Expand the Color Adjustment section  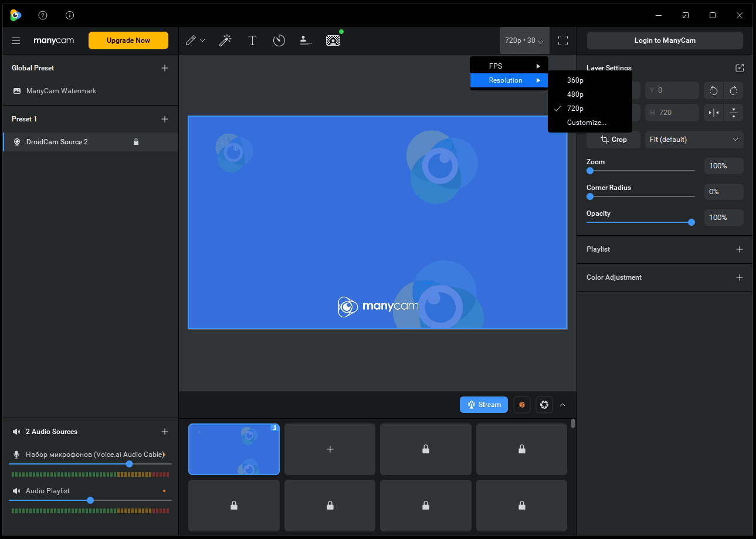(x=739, y=277)
